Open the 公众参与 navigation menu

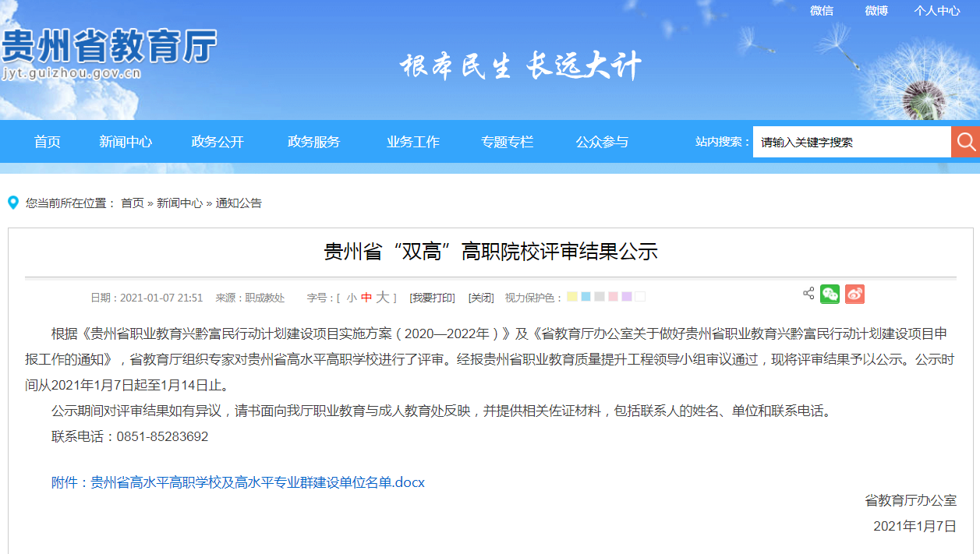601,141
